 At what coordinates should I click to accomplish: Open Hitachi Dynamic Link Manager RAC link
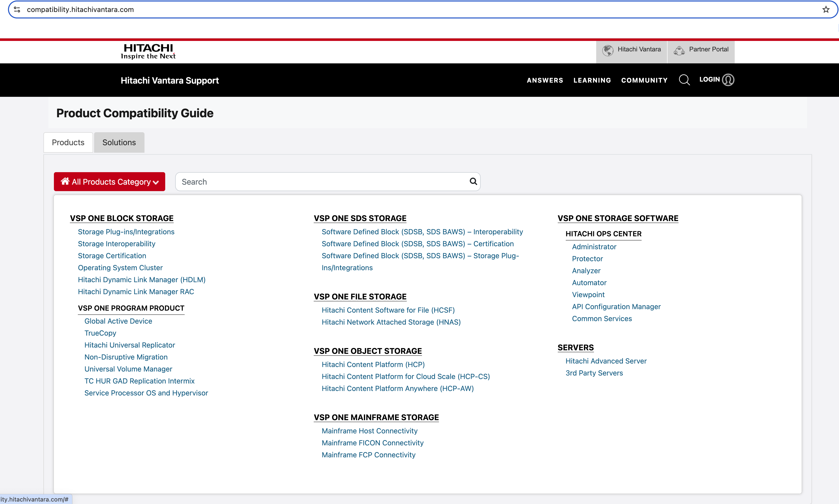click(136, 292)
